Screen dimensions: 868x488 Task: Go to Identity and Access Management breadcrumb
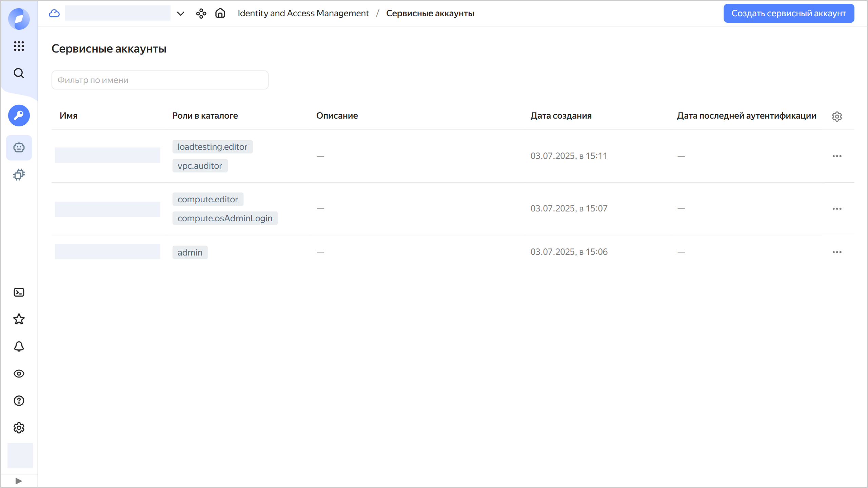pyautogui.click(x=303, y=13)
